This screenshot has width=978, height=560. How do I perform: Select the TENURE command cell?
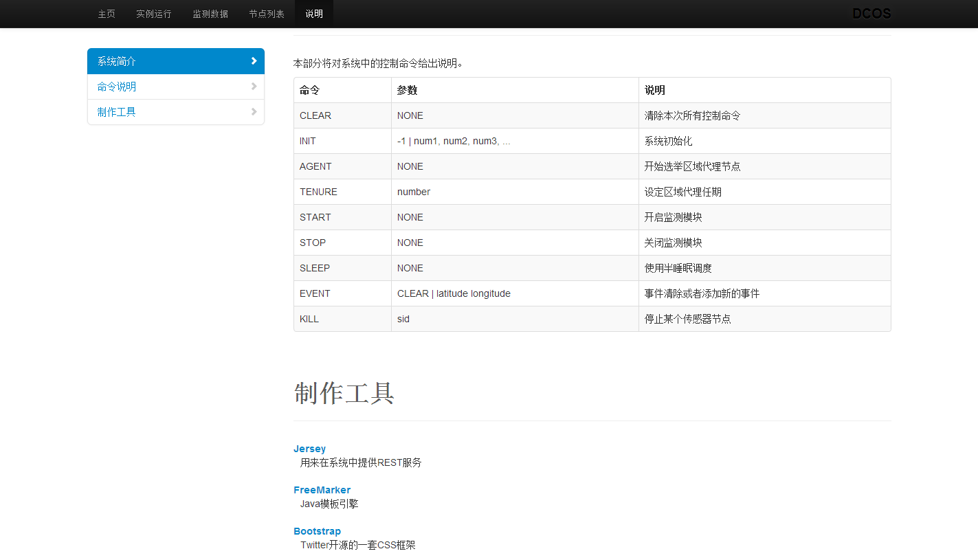point(342,192)
